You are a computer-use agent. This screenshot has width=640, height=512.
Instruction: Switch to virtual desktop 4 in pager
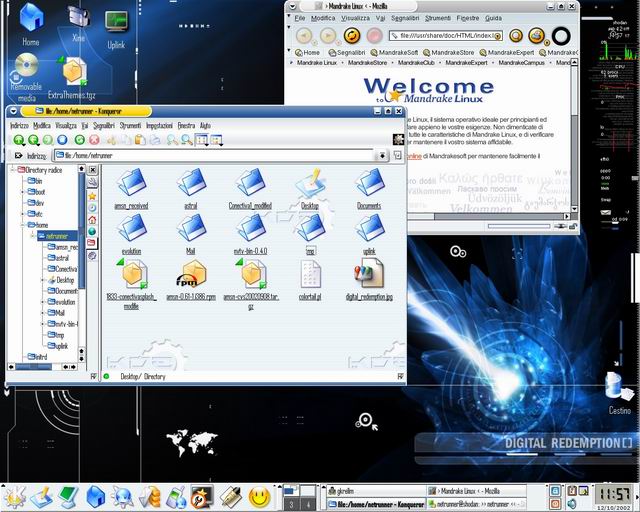coord(308,504)
